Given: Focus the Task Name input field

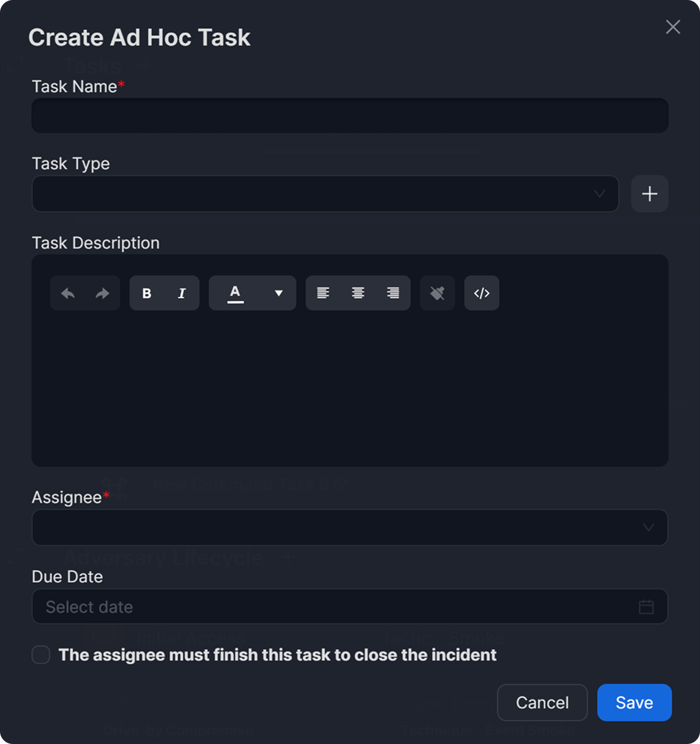Looking at the screenshot, I should pyautogui.click(x=349, y=116).
